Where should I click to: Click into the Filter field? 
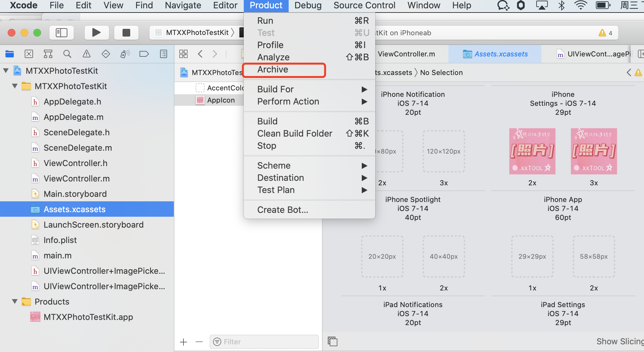point(264,341)
